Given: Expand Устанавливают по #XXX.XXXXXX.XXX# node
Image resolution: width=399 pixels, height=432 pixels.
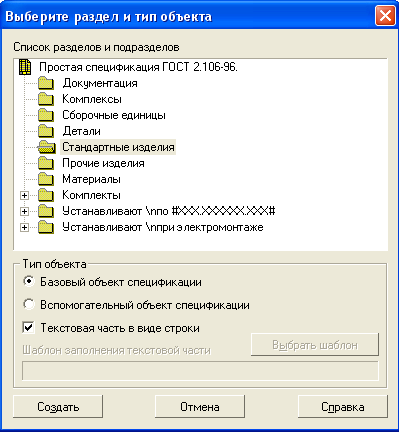Looking at the screenshot, I should (24, 211).
